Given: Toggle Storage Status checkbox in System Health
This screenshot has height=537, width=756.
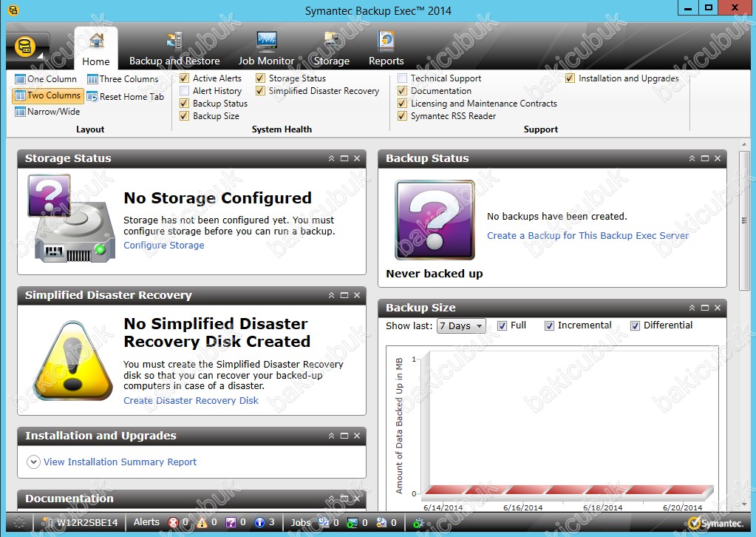Looking at the screenshot, I should [x=260, y=78].
